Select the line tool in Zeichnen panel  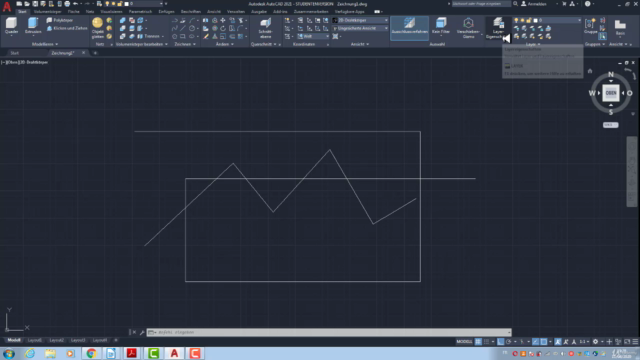[x=183, y=28]
